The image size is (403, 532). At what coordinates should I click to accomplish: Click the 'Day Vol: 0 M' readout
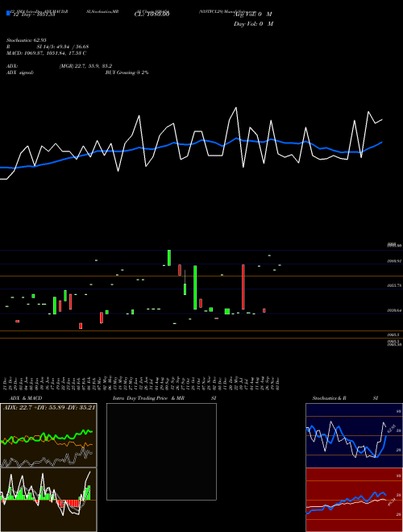(x=253, y=24)
